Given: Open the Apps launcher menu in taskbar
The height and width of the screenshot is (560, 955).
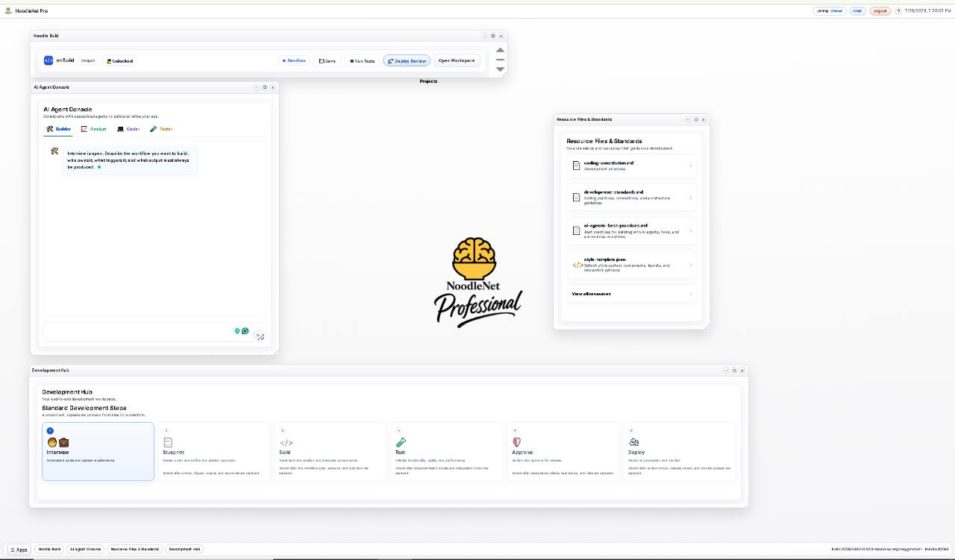Looking at the screenshot, I should click(19, 550).
